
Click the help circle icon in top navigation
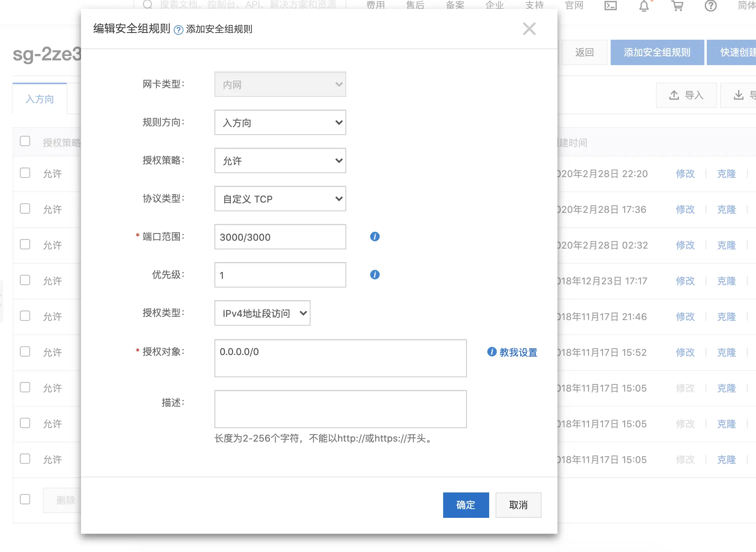(x=711, y=6)
